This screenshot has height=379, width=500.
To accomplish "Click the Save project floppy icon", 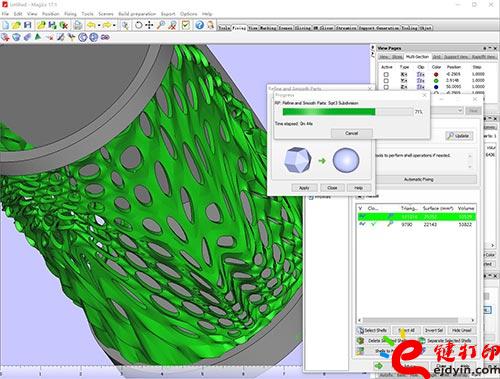I will click(x=28, y=25).
